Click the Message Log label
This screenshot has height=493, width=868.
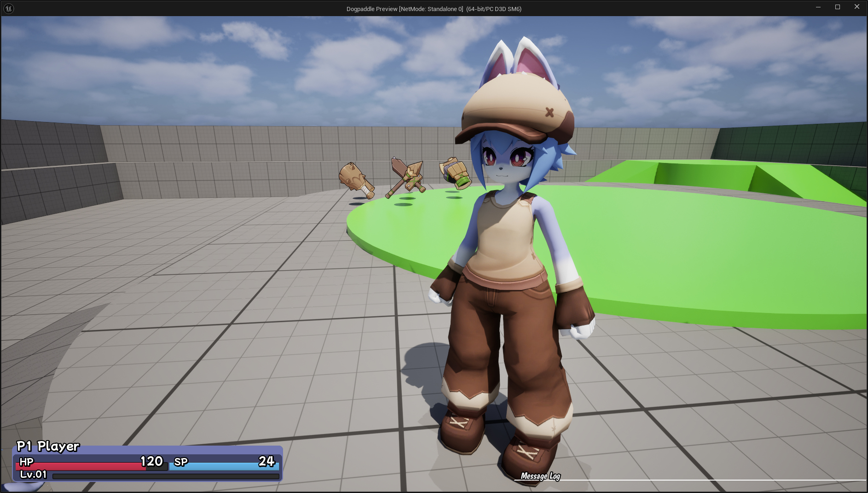click(x=540, y=476)
